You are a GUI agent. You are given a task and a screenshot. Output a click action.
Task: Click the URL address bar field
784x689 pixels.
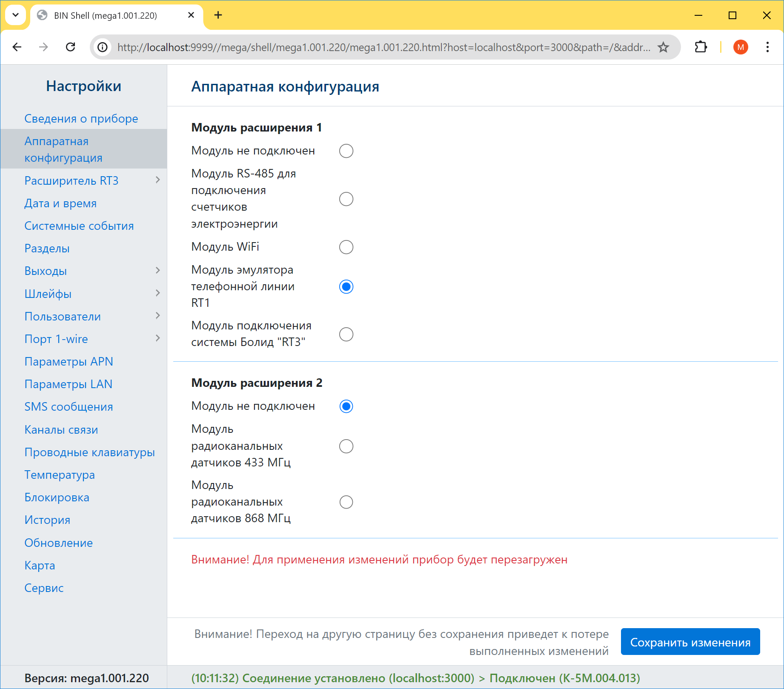(x=383, y=47)
